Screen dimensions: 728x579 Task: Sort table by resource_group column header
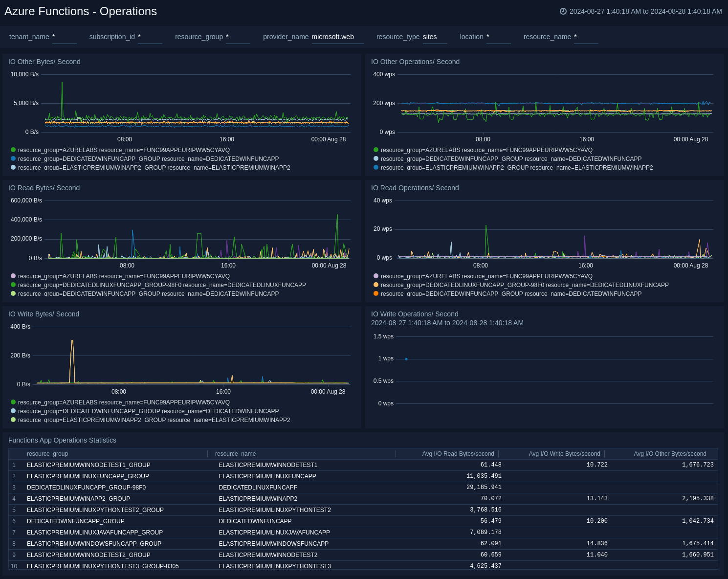pos(47,454)
